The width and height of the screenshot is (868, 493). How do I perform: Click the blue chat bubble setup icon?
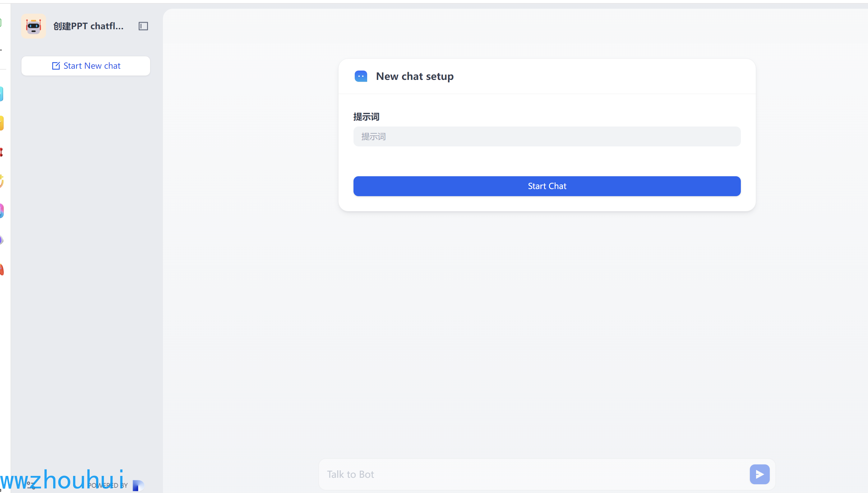[x=361, y=76]
